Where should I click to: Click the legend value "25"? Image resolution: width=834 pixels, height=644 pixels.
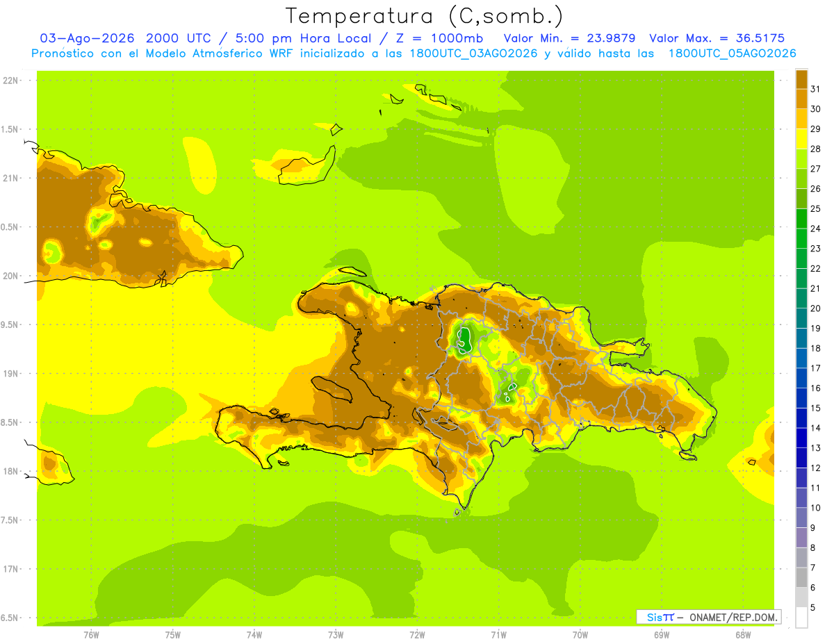pyautogui.click(x=816, y=208)
